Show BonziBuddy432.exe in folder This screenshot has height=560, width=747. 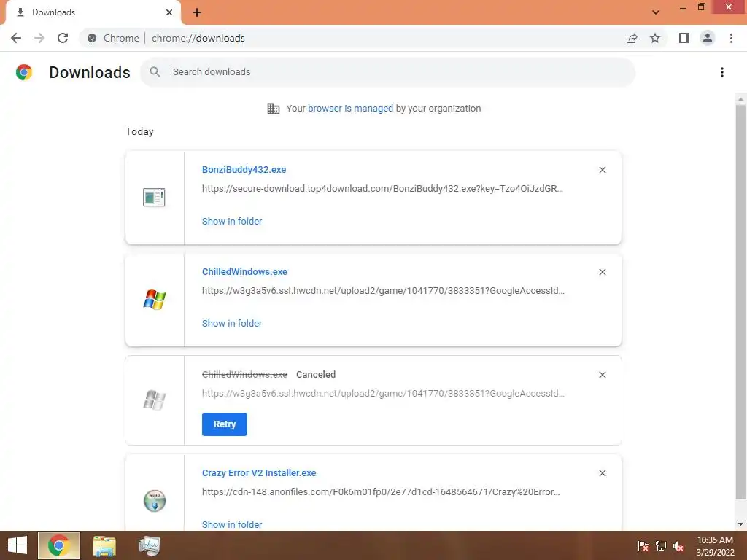pyautogui.click(x=232, y=221)
